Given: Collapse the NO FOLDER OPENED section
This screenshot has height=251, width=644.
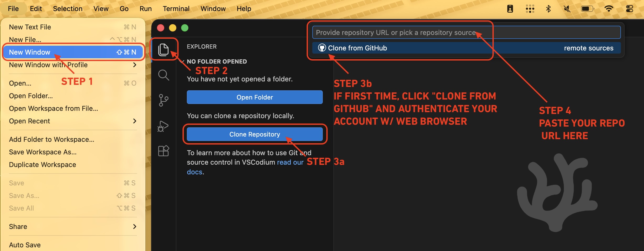Looking at the screenshot, I should coord(217,61).
